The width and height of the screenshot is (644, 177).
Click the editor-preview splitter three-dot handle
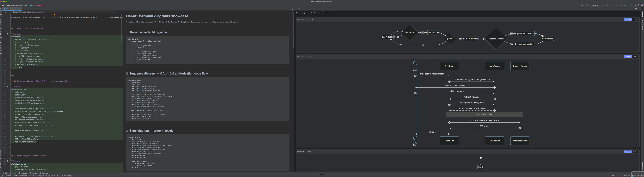click(292, 9)
